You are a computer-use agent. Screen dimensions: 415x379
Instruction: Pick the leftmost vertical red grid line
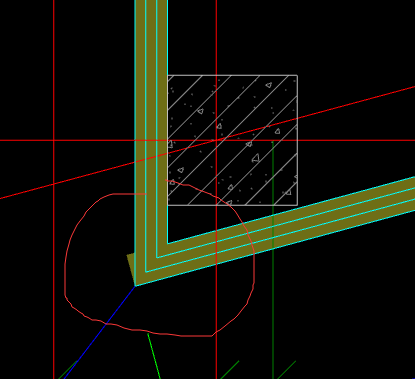pyautogui.click(x=54, y=189)
